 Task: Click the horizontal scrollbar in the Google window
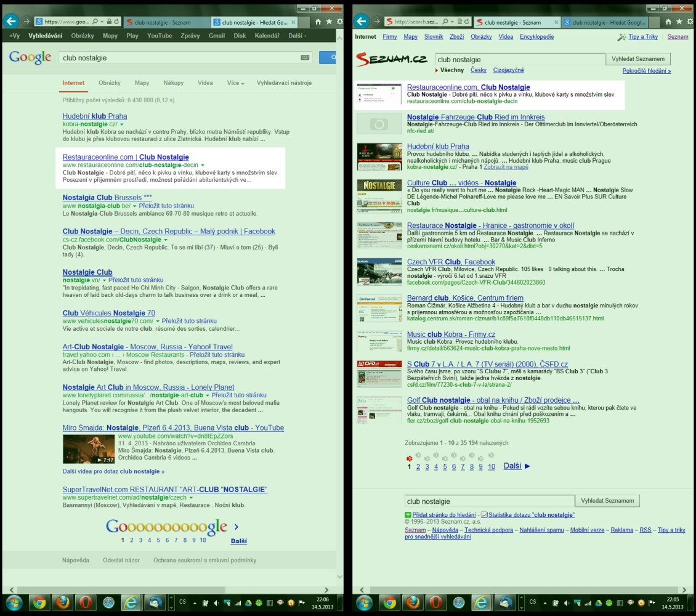tap(121, 590)
